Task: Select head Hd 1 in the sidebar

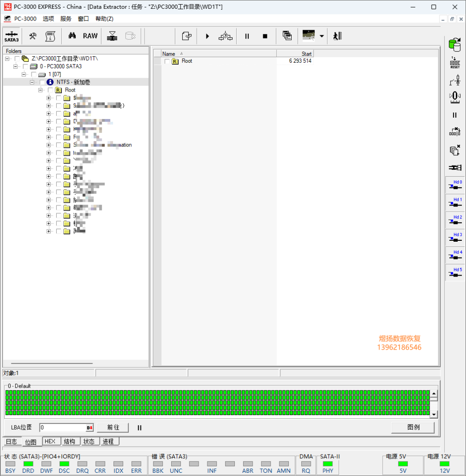Action: point(455,202)
